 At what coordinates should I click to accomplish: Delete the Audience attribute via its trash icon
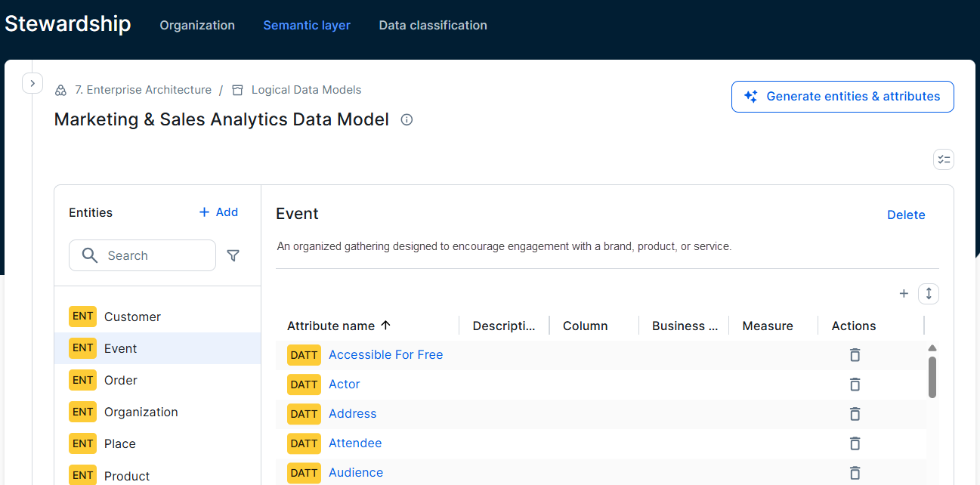855,472
